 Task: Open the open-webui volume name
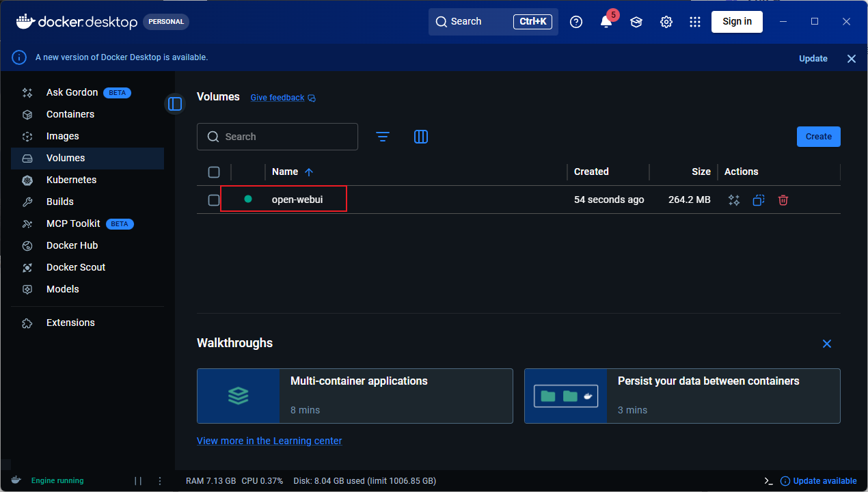point(297,200)
